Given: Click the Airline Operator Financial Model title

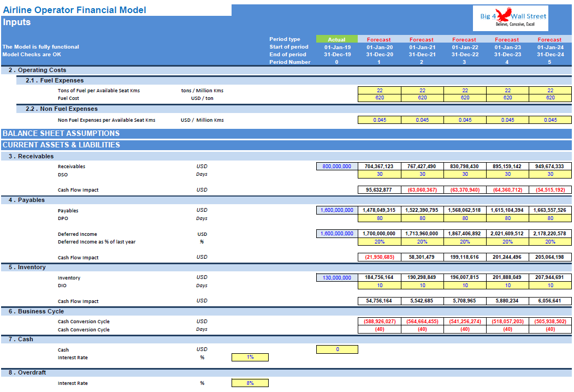Looking at the screenshot, I should click(75, 9).
